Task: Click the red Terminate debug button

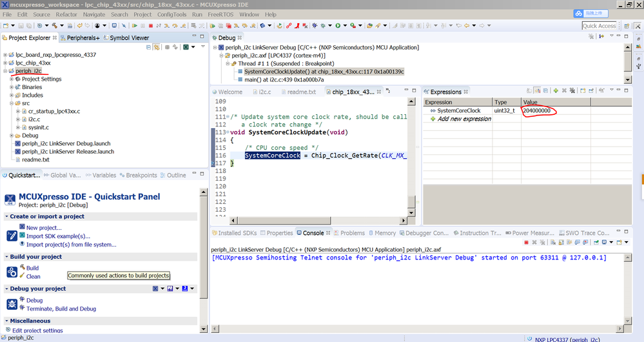Action: click(150, 26)
